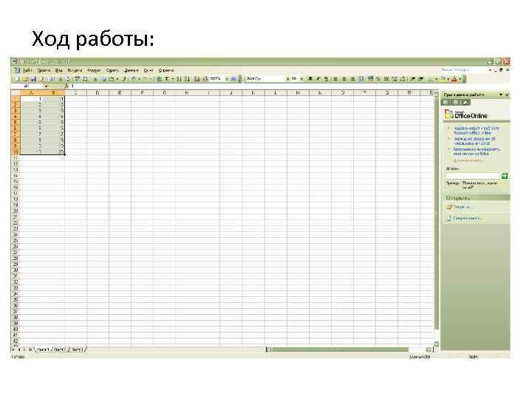532x399 pixels.
Task: Open the Данные menu
Action: [132, 70]
